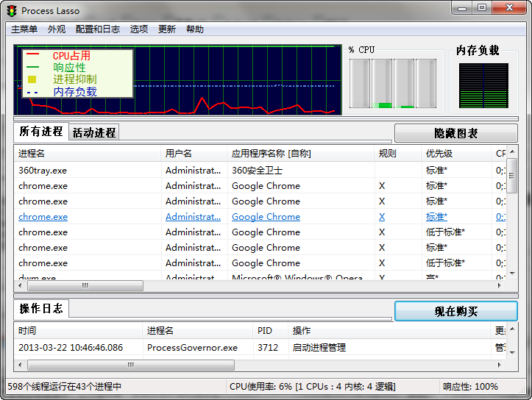The image size is (532, 400).
Task: Sort log by 操作 column header
Action: 389,330
